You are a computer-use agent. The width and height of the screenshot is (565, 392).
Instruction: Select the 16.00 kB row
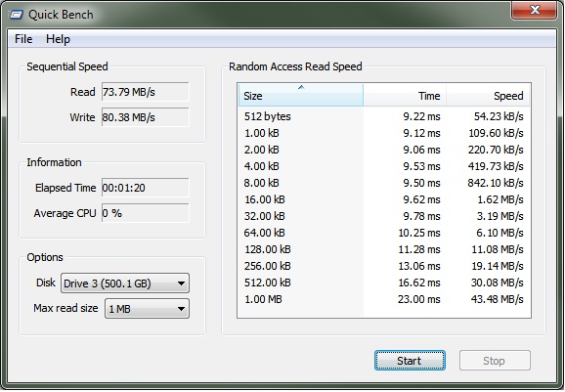point(384,199)
